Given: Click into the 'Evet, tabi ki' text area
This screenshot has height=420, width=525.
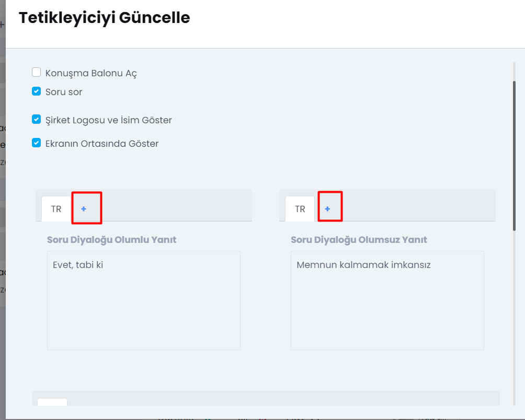Looking at the screenshot, I should click(x=143, y=300).
